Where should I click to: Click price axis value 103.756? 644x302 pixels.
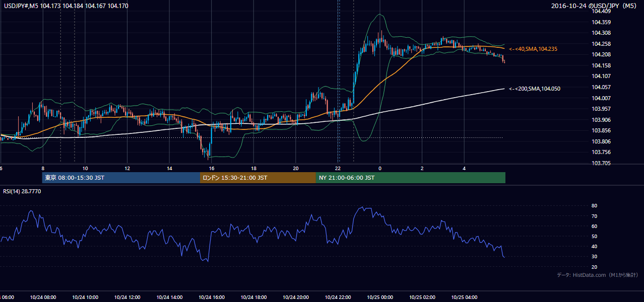pos(602,152)
